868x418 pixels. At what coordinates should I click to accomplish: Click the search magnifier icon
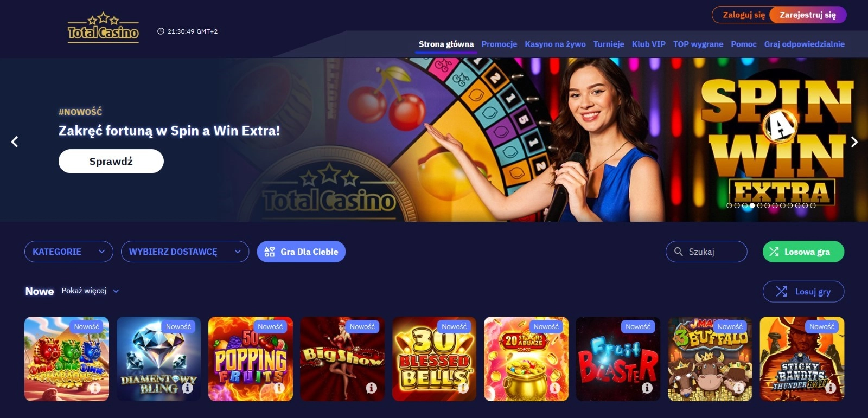tap(678, 252)
